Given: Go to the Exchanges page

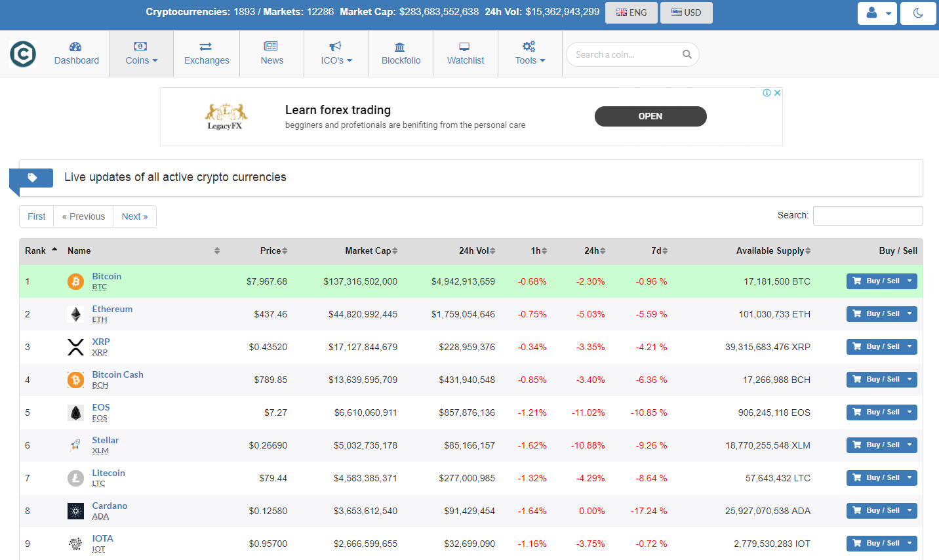Looking at the screenshot, I should (x=207, y=54).
